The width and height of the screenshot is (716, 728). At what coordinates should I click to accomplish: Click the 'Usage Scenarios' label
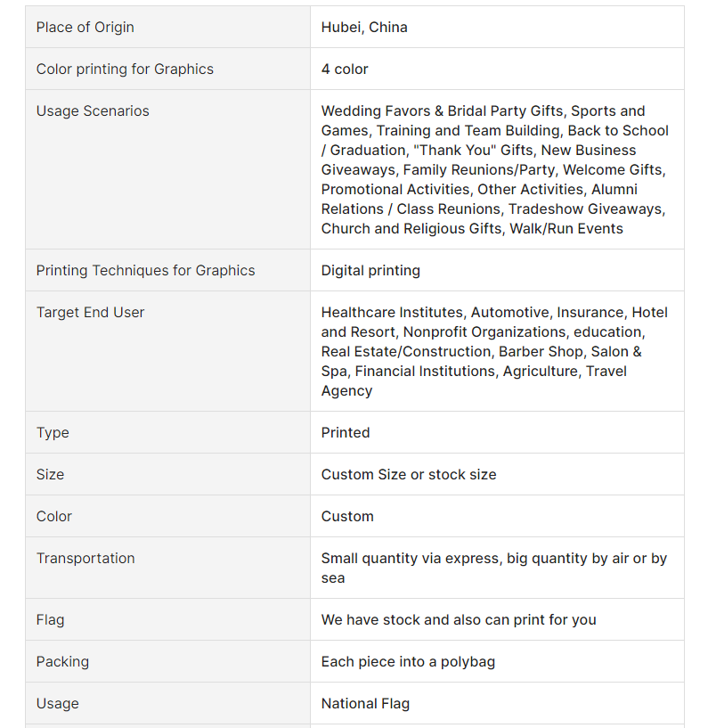[93, 111]
